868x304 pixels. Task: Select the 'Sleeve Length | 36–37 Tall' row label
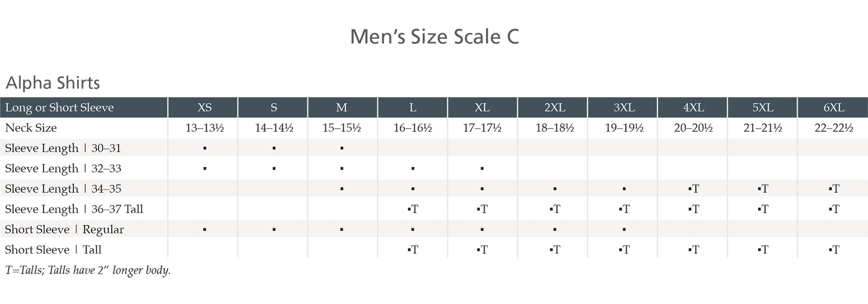(x=74, y=209)
